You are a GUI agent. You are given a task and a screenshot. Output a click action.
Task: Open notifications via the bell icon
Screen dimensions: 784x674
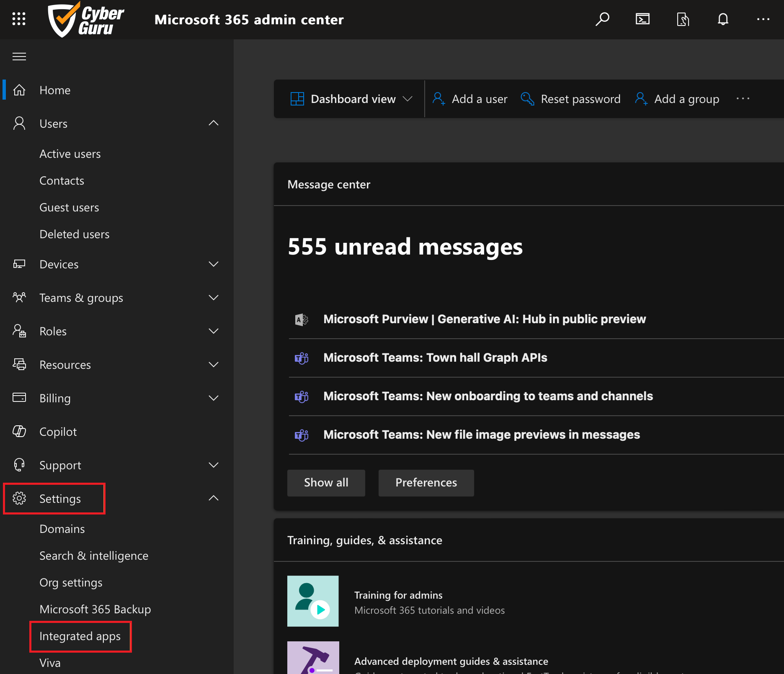(x=723, y=19)
